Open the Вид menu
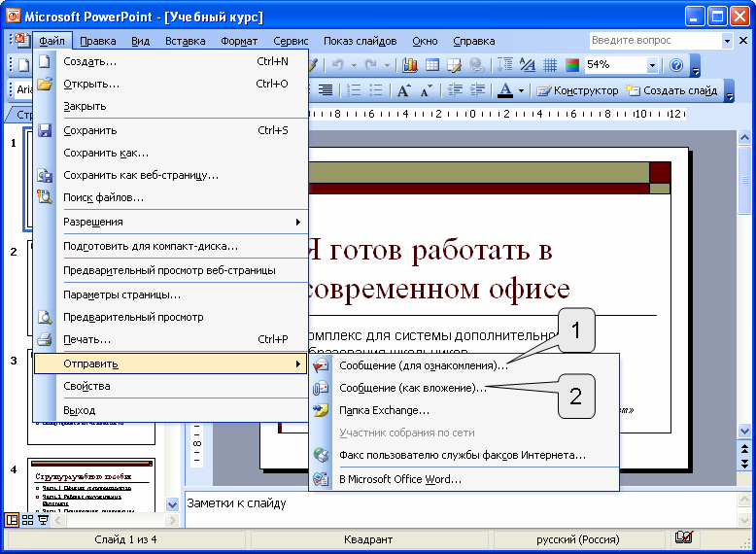The image size is (756, 554). [x=140, y=41]
